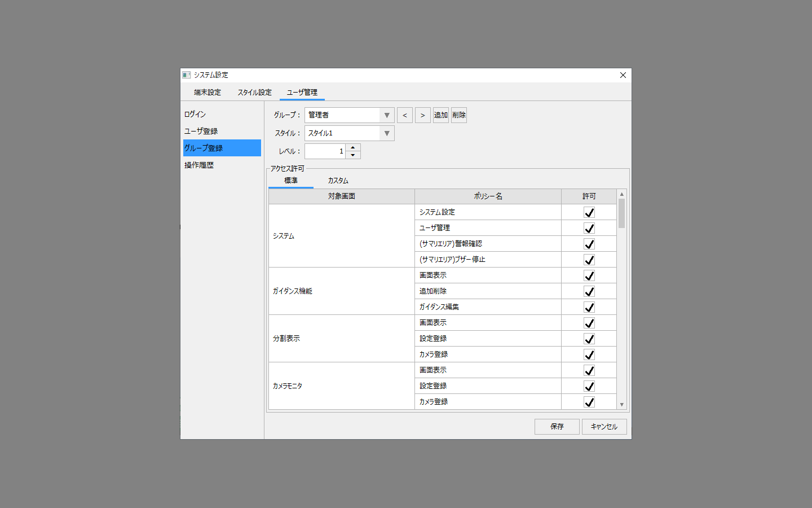812x508 pixels.
Task: Click the レベル number input field
Action: pos(325,151)
